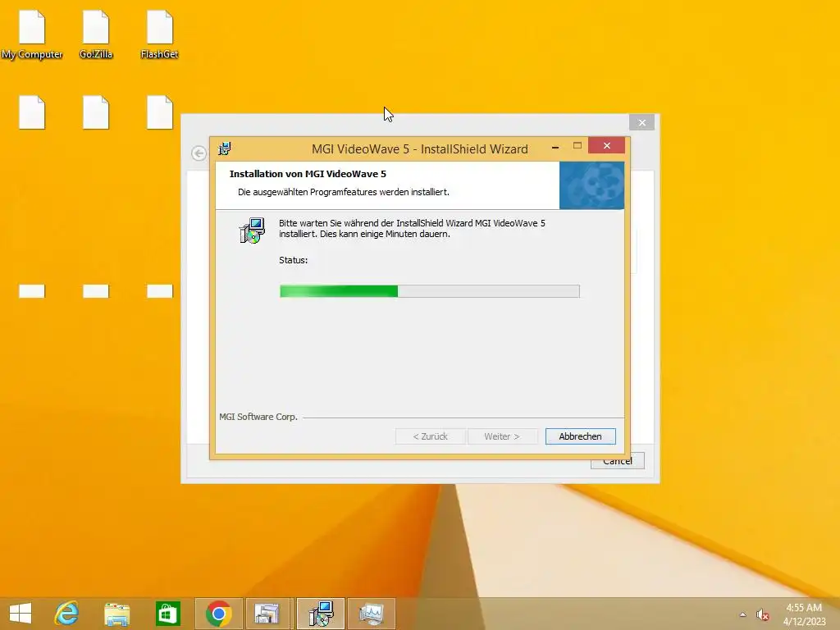Open File Explorer from the taskbar
The image size is (840, 630).
(x=116, y=614)
